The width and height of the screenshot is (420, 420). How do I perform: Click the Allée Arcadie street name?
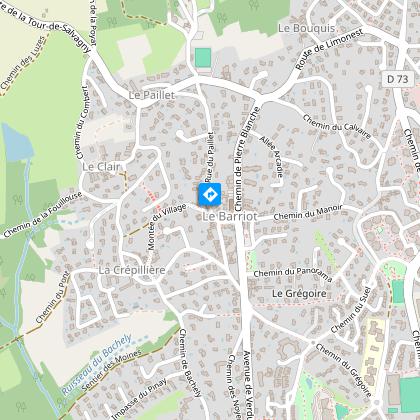tap(272, 156)
